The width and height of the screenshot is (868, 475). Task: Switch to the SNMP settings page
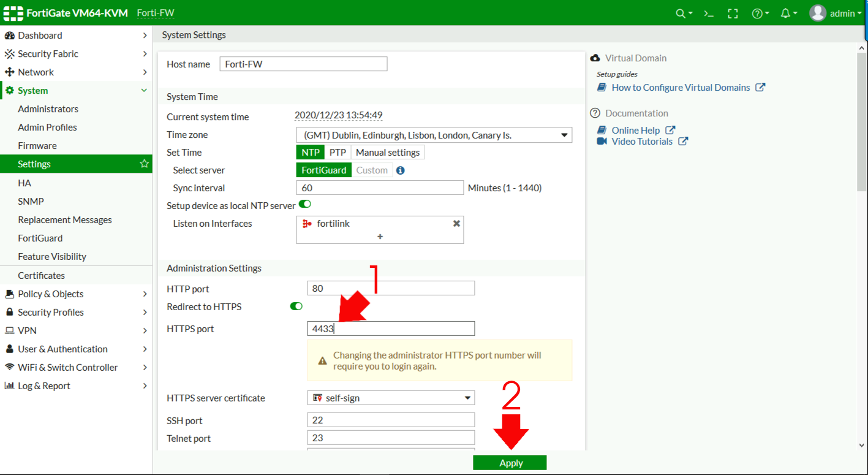[31, 201]
